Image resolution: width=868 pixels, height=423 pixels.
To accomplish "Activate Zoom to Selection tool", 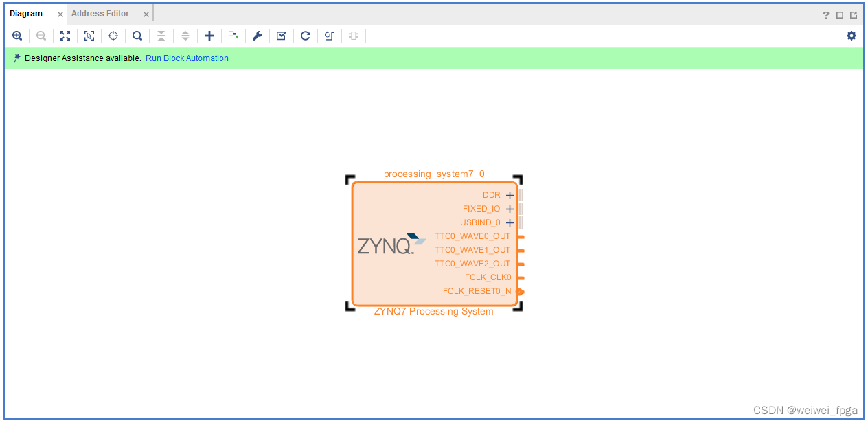I will pos(89,35).
